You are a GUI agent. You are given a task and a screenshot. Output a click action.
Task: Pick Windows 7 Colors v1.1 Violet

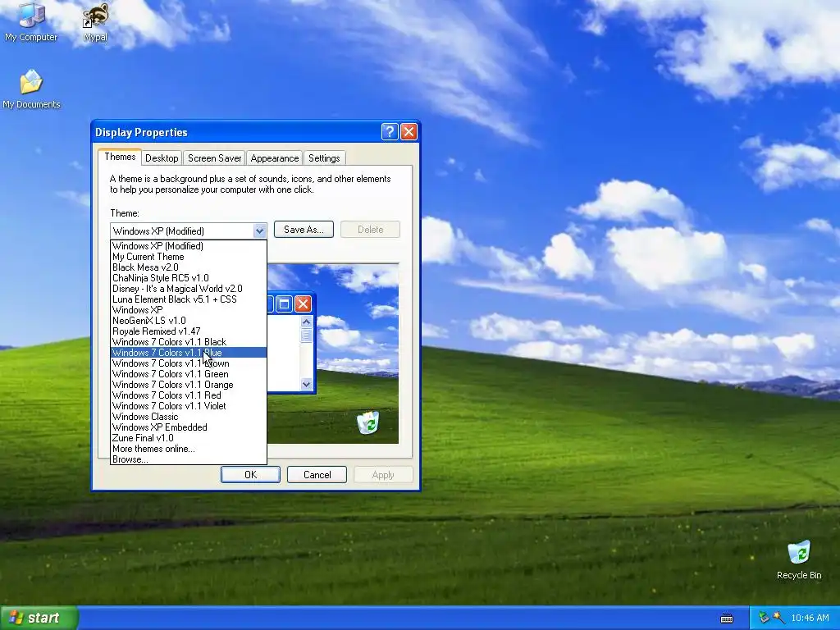(x=188, y=406)
